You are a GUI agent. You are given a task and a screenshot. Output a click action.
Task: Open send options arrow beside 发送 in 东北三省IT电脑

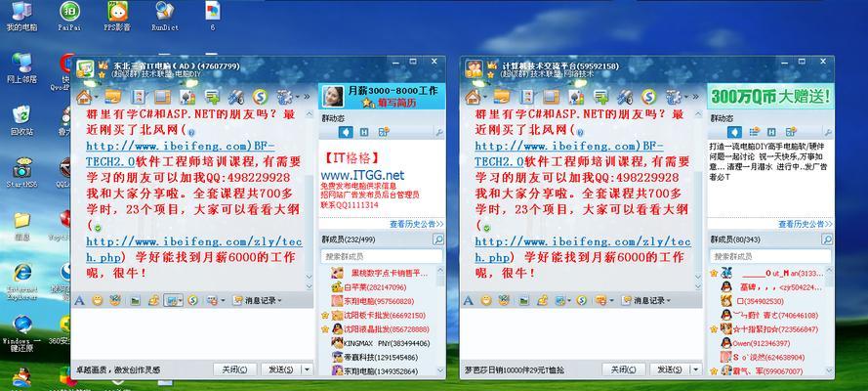[308, 369]
